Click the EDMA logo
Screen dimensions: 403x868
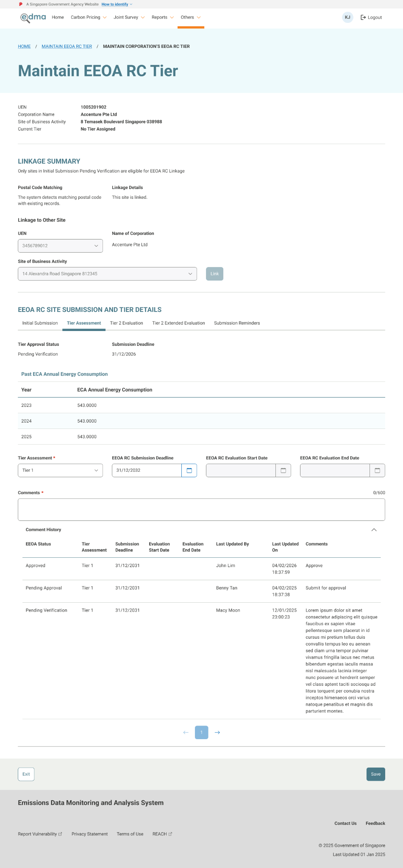coord(33,17)
